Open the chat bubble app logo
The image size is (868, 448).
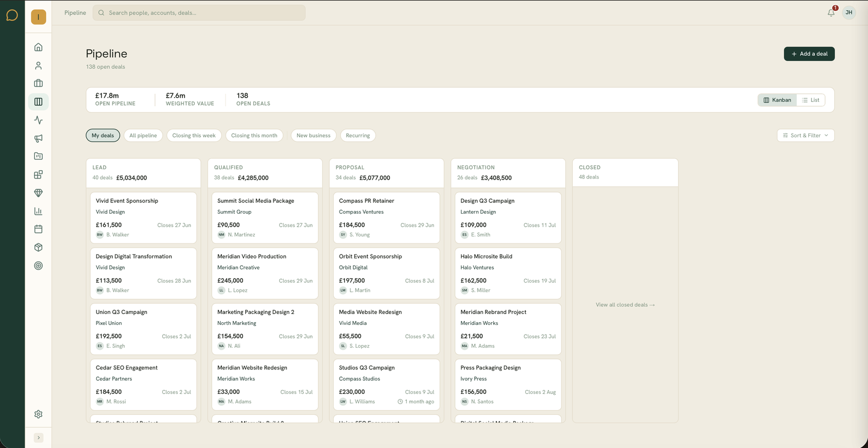pyautogui.click(x=12, y=16)
